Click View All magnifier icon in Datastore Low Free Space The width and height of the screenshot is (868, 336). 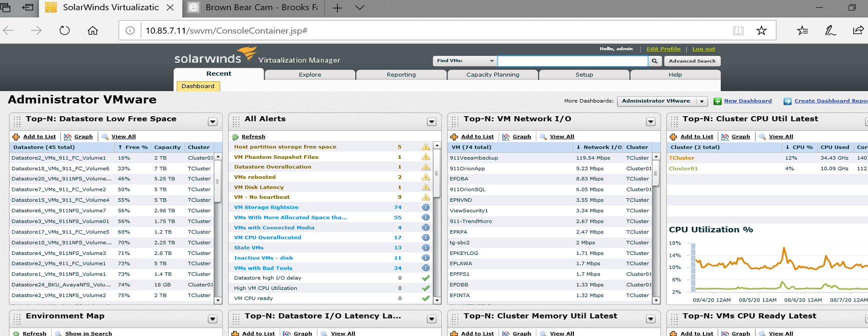[x=105, y=137]
